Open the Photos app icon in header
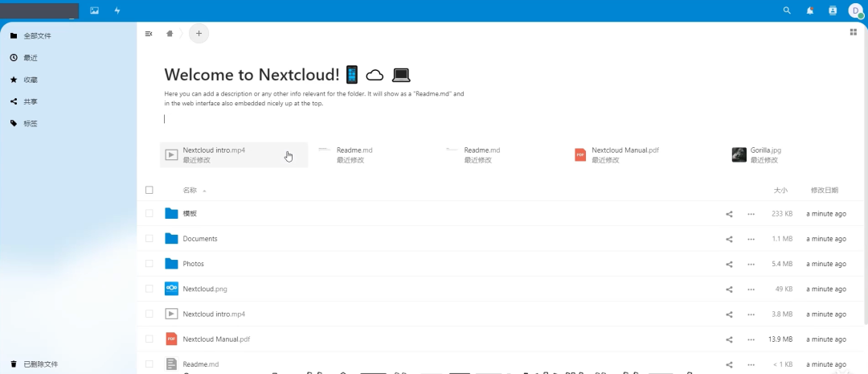 pos(94,10)
